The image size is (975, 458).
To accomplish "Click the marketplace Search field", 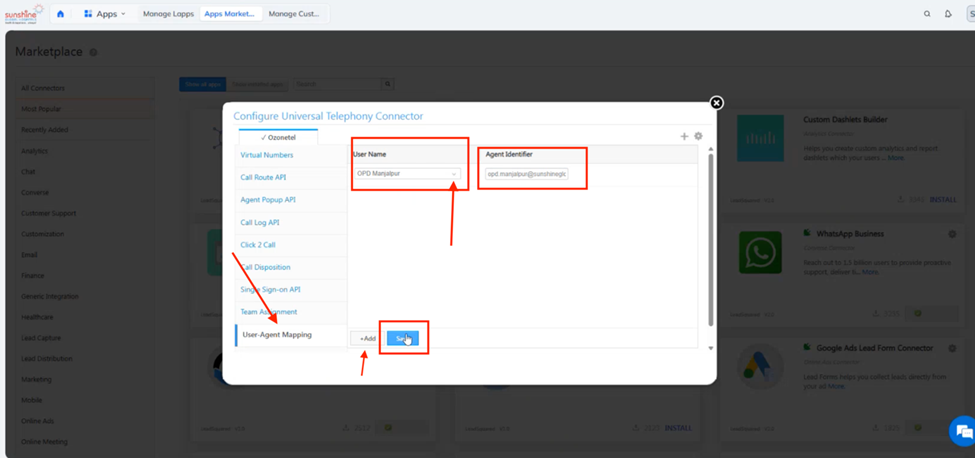I will pyautogui.click(x=338, y=84).
